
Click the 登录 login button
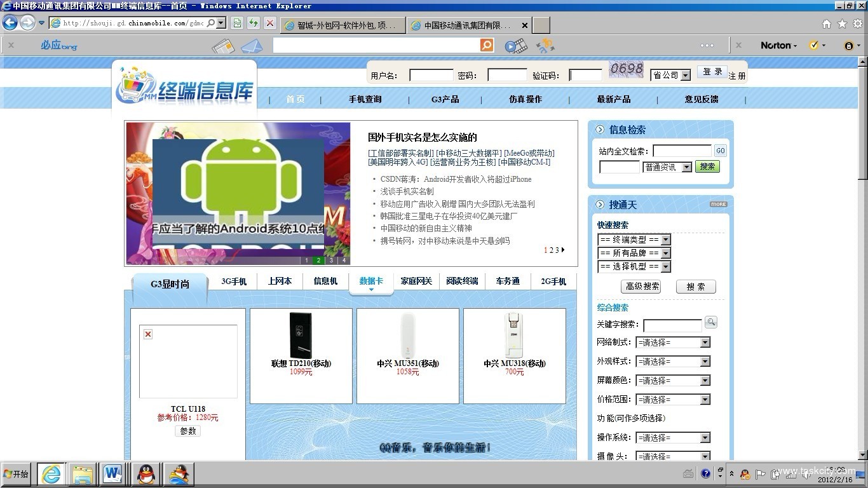pos(712,72)
